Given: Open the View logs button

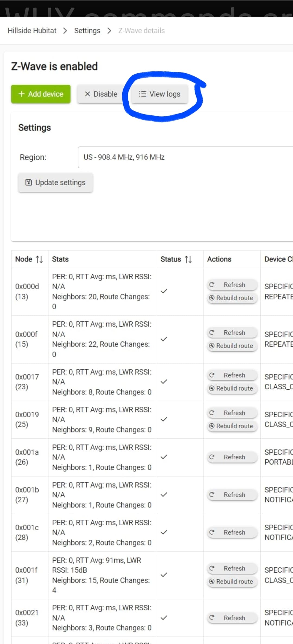Looking at the screenshot, I should 160,94.
